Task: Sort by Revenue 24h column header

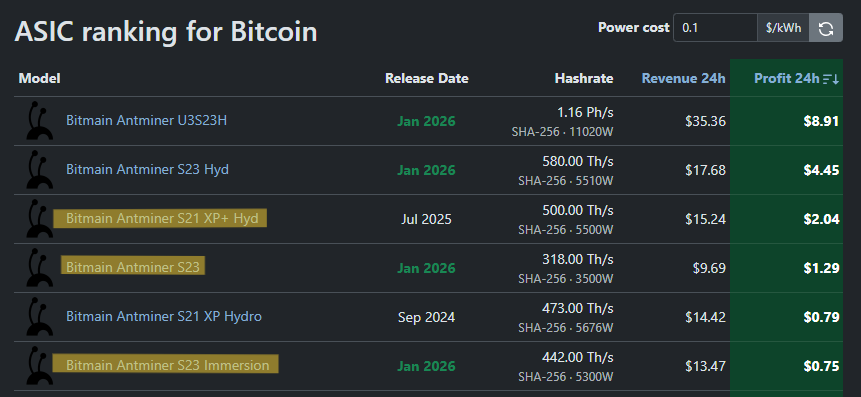Action: (x=684, y=79)
